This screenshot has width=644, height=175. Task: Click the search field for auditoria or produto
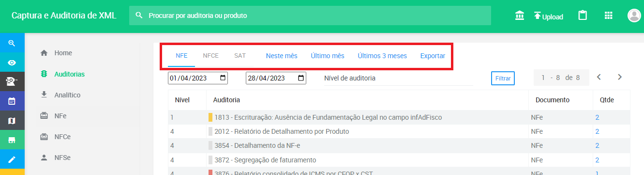(310, 16)
